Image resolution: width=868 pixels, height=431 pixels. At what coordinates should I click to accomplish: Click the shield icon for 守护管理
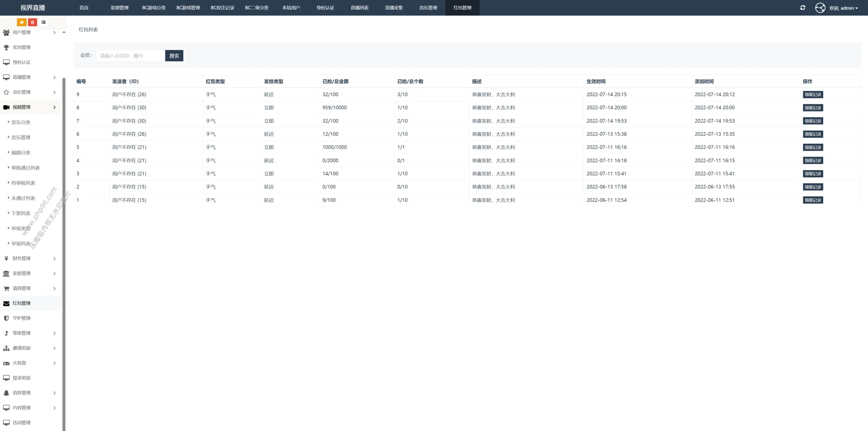[x=6, y=318]
